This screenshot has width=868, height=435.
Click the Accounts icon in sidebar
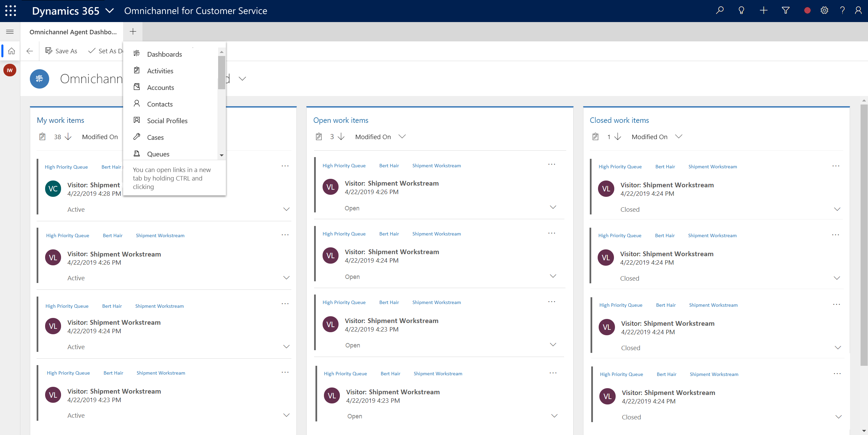[x=137, y=87]
